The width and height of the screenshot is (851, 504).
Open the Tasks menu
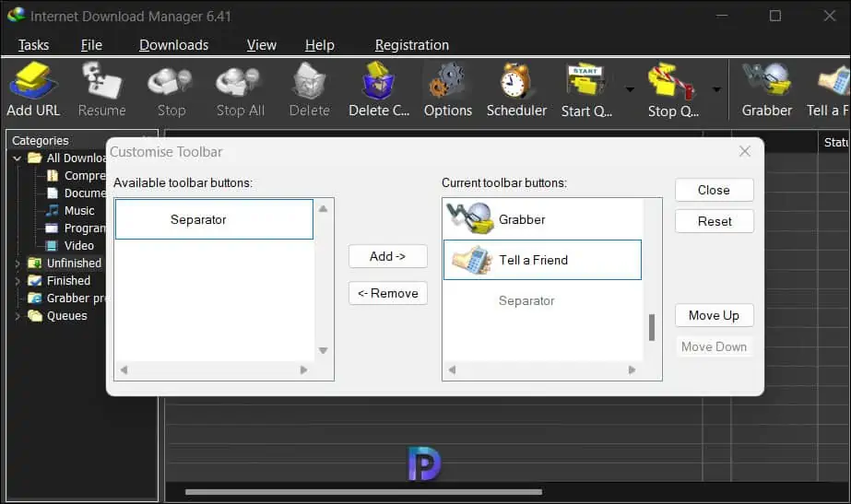33,45
